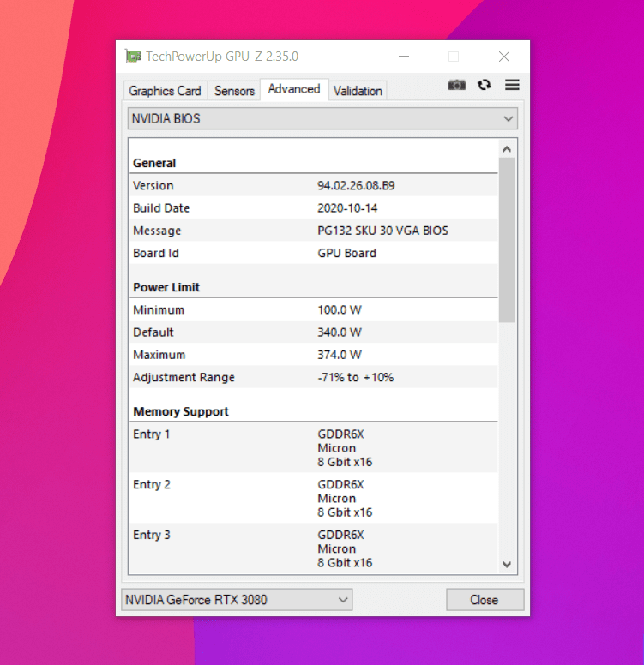
Task: Expand the NVIDIA BIOS dropdown
Action: [x=322, y=118]
